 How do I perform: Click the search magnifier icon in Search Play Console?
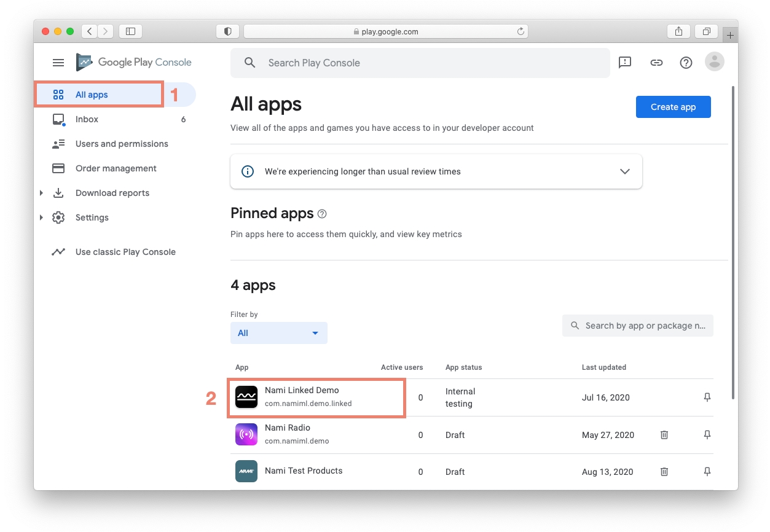click(249, 63)
